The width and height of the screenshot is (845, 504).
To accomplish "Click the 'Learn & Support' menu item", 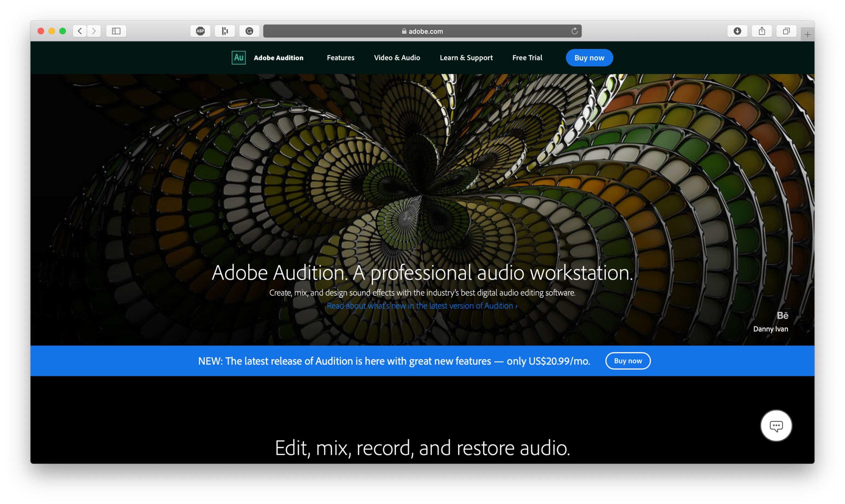I will pos(466,58).
